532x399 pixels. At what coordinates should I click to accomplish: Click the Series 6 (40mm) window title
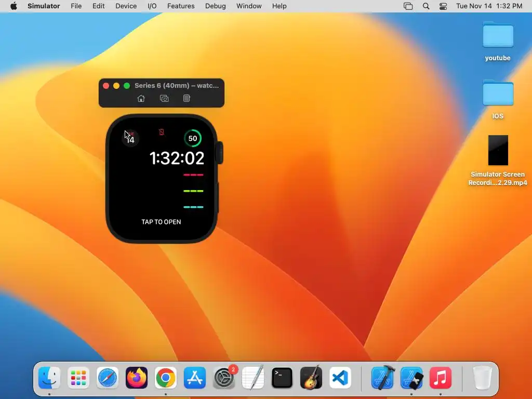pyautogui.click(x=177, y=86)
